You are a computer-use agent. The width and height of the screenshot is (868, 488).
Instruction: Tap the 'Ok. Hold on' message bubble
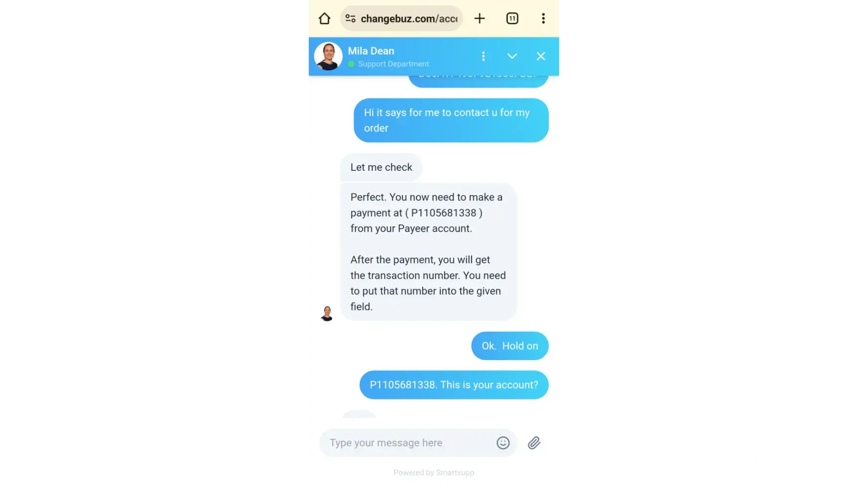(x=510, y=346)
